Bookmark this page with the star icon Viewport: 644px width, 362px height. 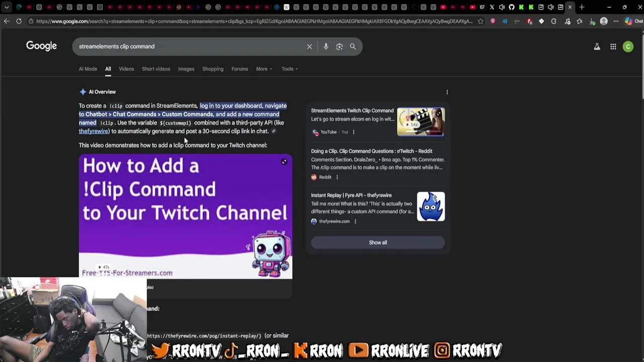click(480, 21)
